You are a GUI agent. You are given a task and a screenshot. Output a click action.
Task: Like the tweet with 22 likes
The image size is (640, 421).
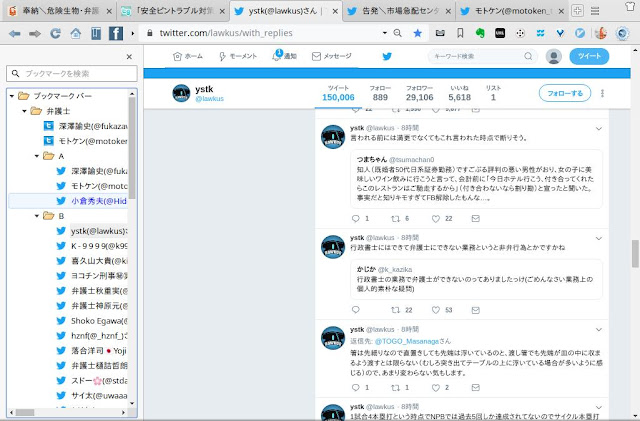click(x=436, y=219)
